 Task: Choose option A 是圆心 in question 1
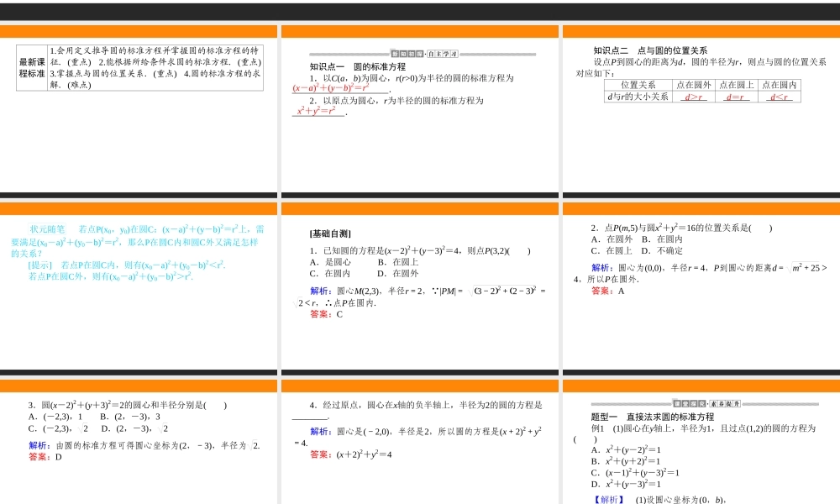pyautogui.click(x=330, y=262)
